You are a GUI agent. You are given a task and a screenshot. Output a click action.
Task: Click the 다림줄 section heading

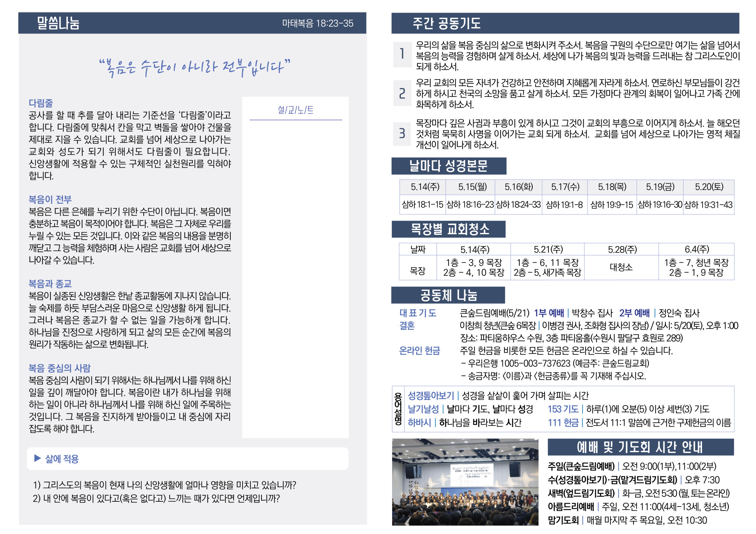click(41, 103)
